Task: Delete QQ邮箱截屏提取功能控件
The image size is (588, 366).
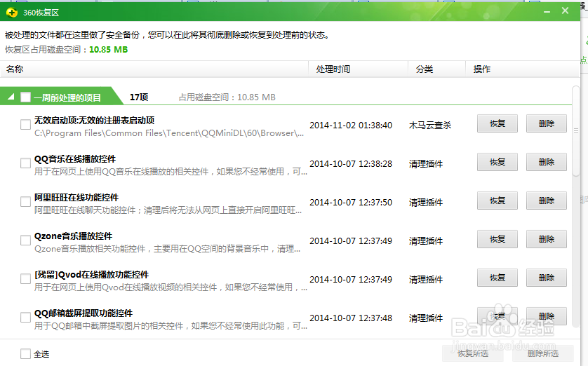Action: pyautogui.click(x=547, y=316)
